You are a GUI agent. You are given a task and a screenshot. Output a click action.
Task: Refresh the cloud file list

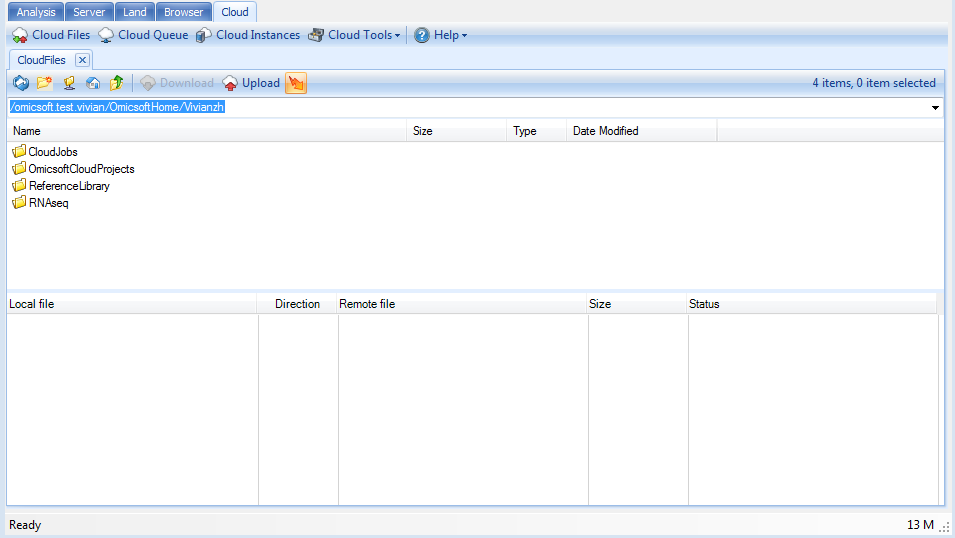click(21, 83)
